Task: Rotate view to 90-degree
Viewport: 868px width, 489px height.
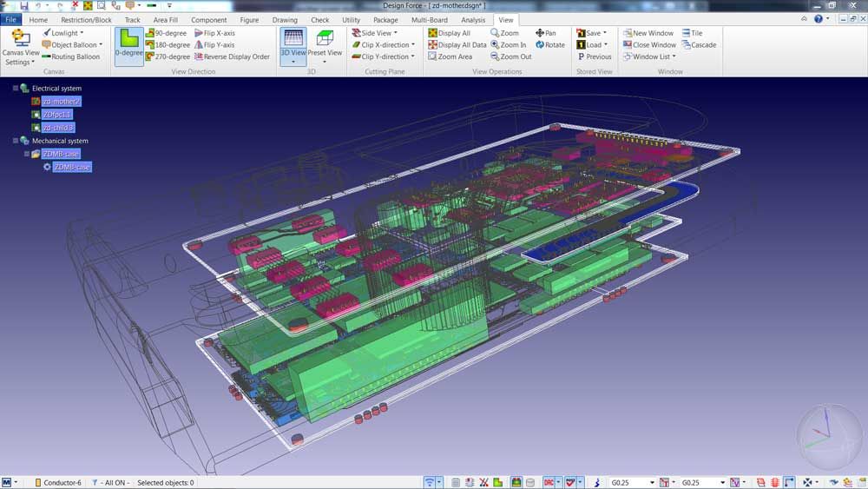Action: 166,33
